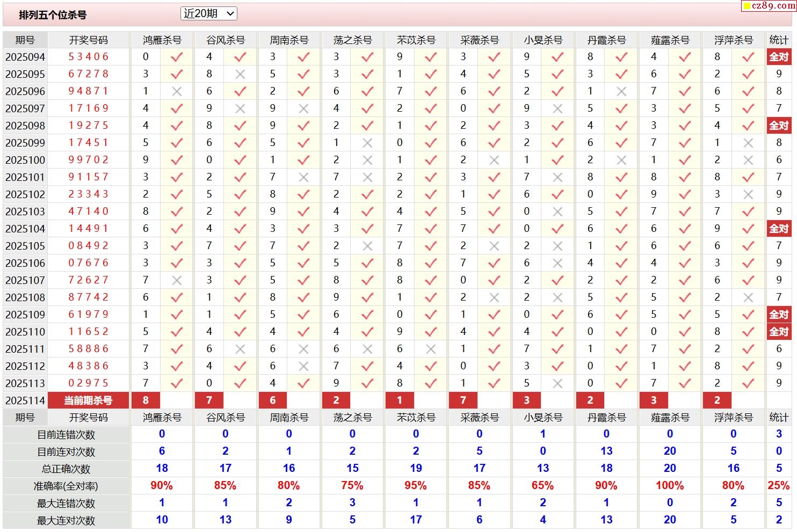Click the red kill number 1 under 芣苡杀号 in row 2025114
Screen dimensions: 797x532
400,400
